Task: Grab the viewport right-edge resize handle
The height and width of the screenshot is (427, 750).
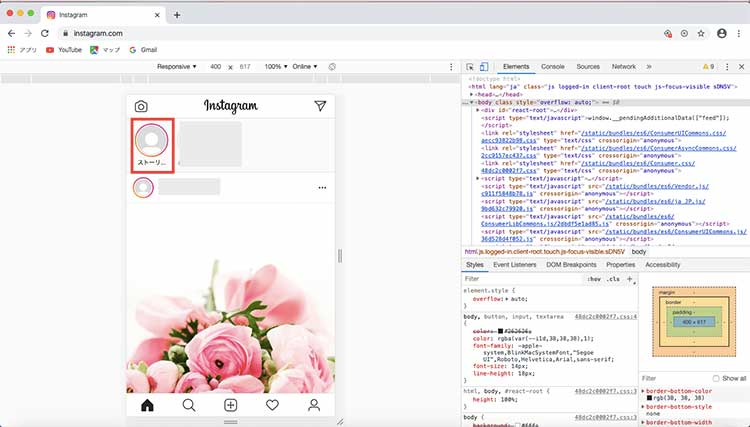Action: (x=340, y=256)
